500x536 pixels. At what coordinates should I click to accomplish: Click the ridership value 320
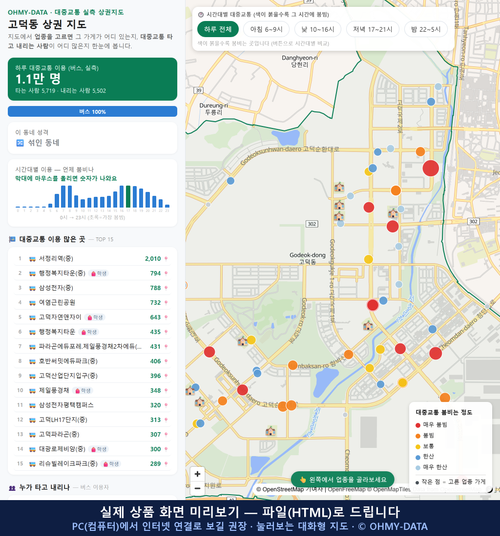pyautogui.click(x=155, y=405)
